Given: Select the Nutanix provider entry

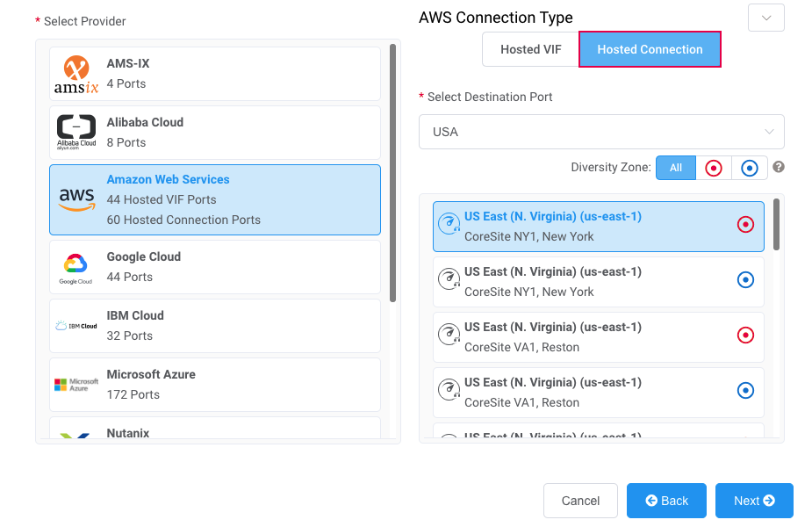Looking at the screenshot, I should click(x=215, y=428).
